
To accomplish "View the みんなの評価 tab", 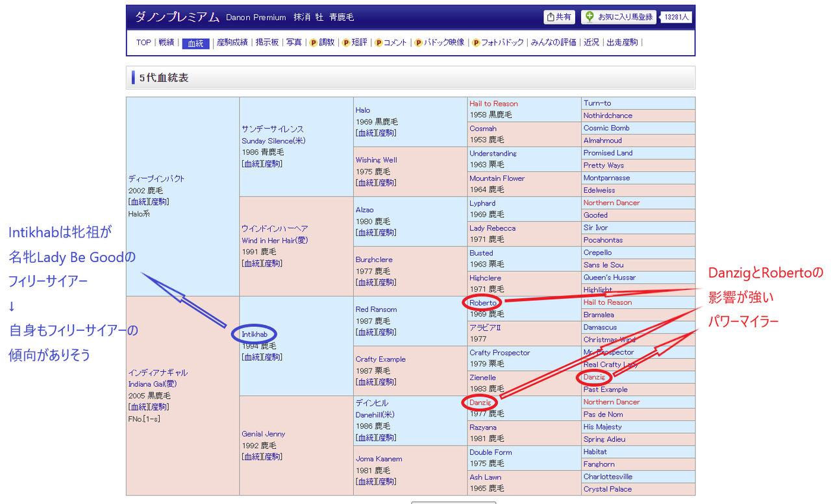I will pos(554,43).
